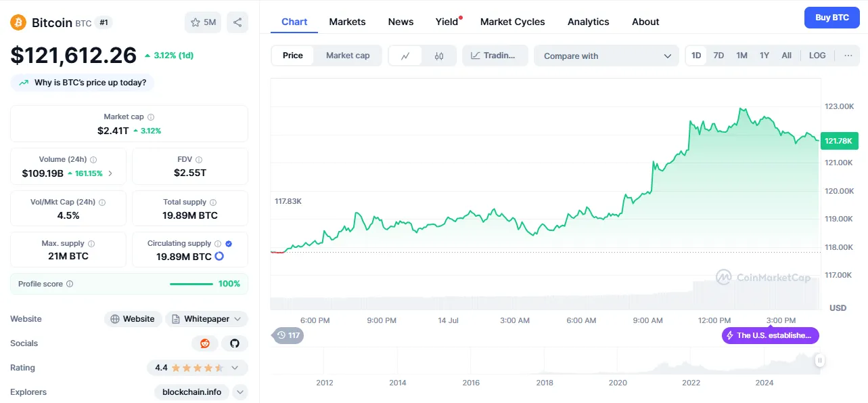Toggle LOG scale on chart

(x=817, y=56)
